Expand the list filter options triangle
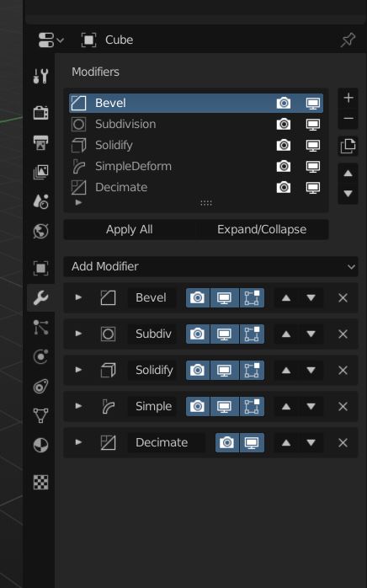 pos(78,202)
